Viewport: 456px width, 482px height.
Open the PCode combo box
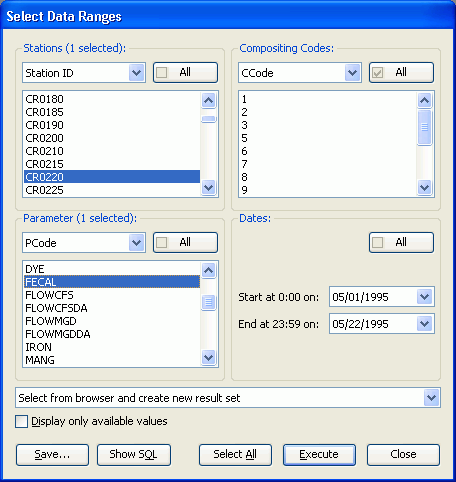tap(137, 242)
